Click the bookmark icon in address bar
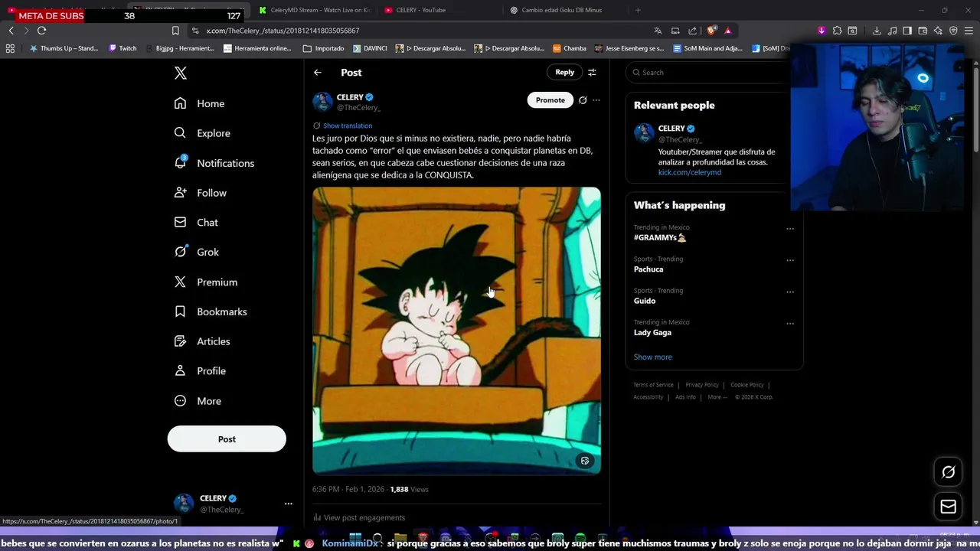 coord(175,31)
